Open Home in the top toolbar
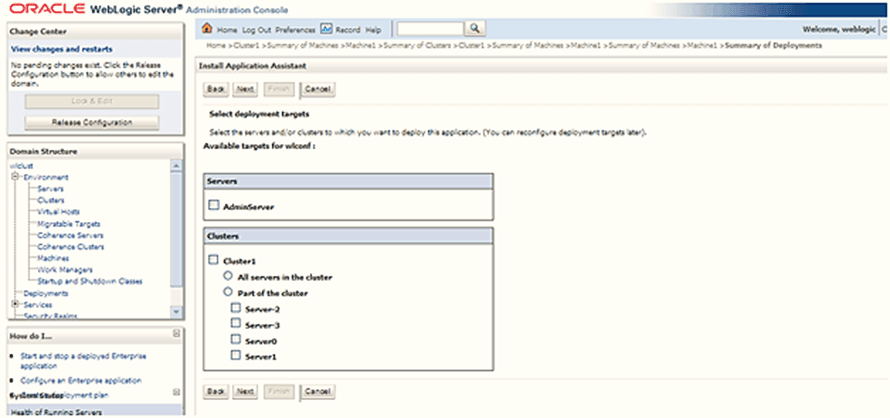Image resolution: width=890 pixels, height=418 pixels. [227, 30]
